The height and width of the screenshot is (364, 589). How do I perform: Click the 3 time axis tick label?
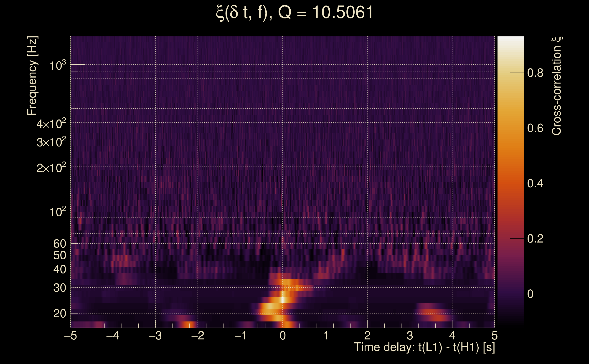click(410, 336)
